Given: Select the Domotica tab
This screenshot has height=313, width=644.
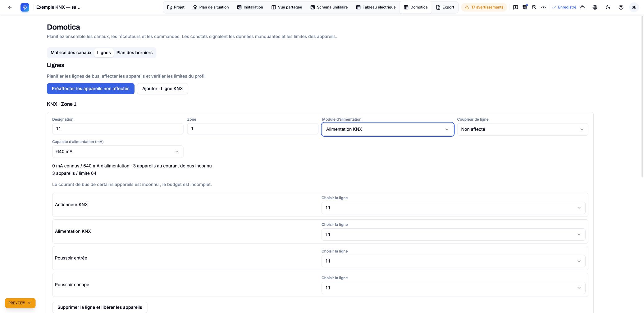Looking at the screenshot, I should [416, 7].
